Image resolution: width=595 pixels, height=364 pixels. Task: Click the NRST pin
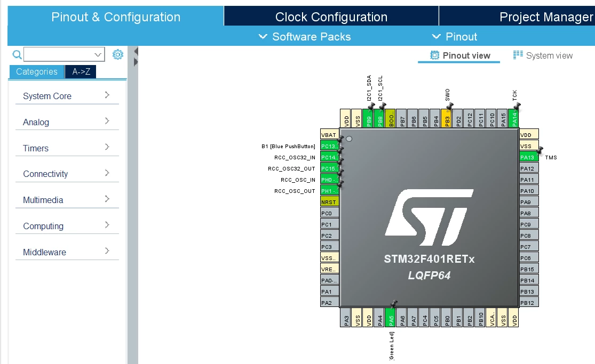tap(329, 201)
